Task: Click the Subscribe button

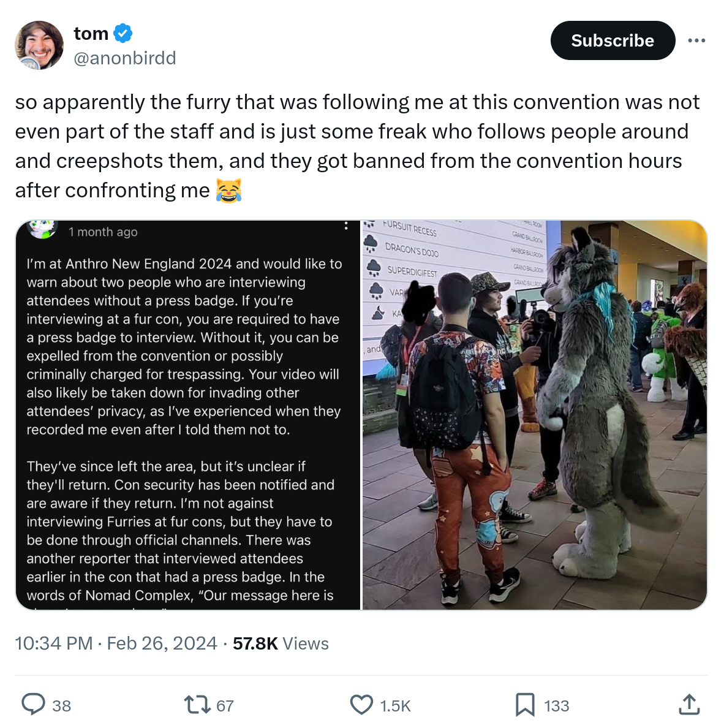Action: click(612, 40)
